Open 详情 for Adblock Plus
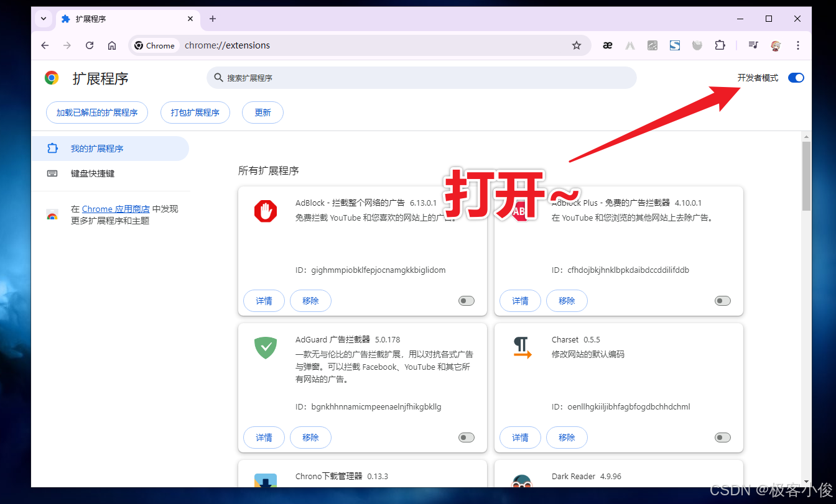The height and width of the screenshot is (504, 836). pos(520,301)
